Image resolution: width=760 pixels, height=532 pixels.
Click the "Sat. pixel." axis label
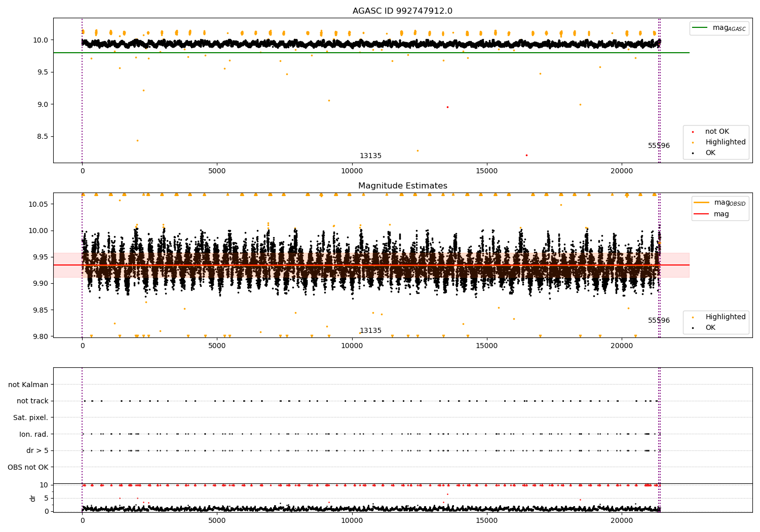point(31,417)
